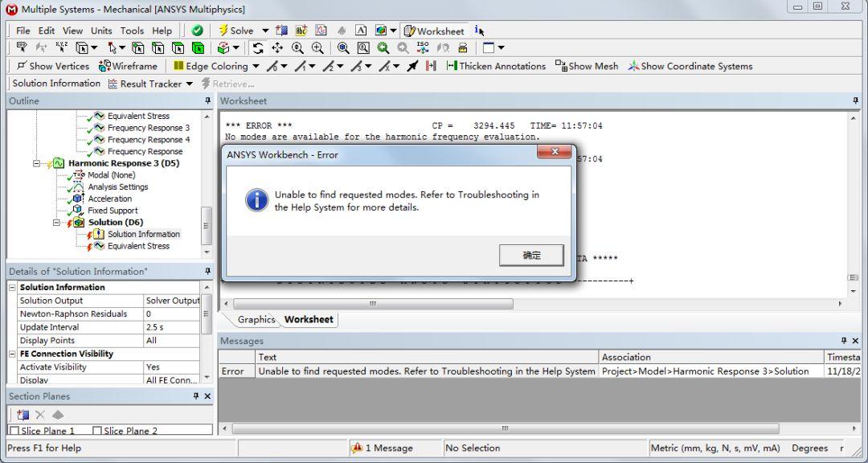Click the new comment ABC icon

[301, 31]
